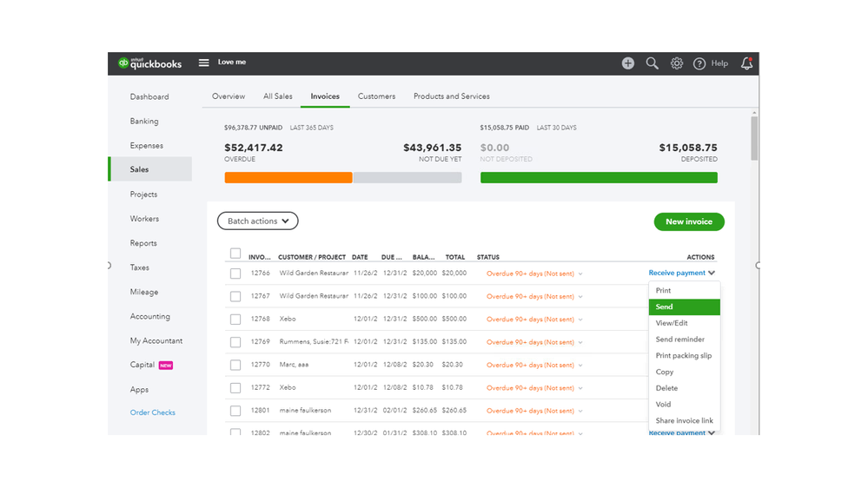Open Mileage in the sidebar

(144, 292)
